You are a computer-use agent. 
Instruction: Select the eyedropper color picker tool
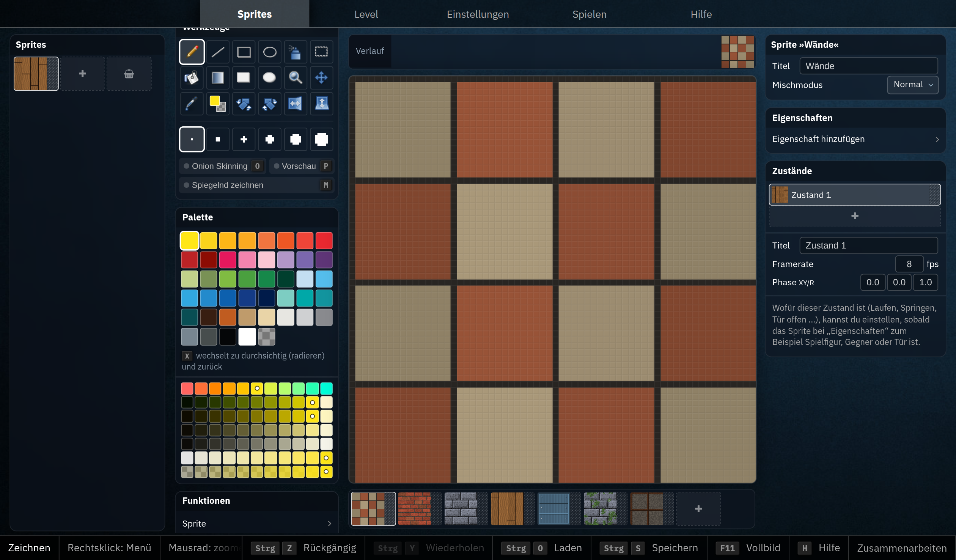pos(192,104)
